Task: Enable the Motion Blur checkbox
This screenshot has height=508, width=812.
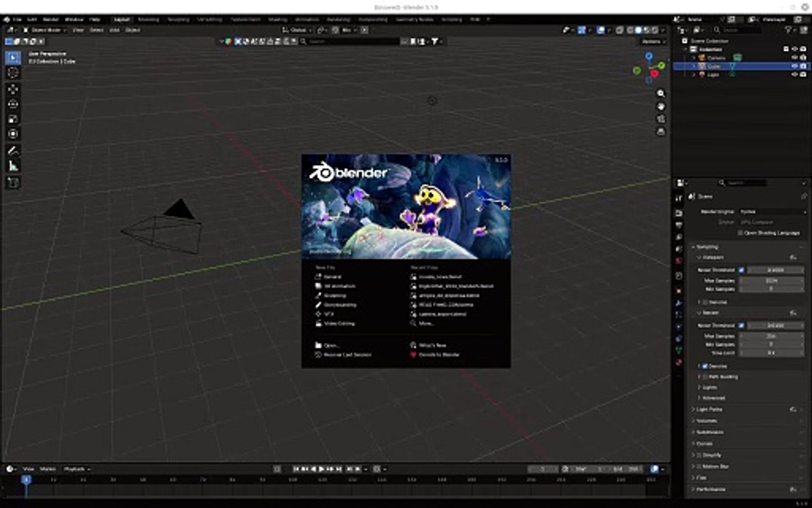Action: [x=699, y=466]
